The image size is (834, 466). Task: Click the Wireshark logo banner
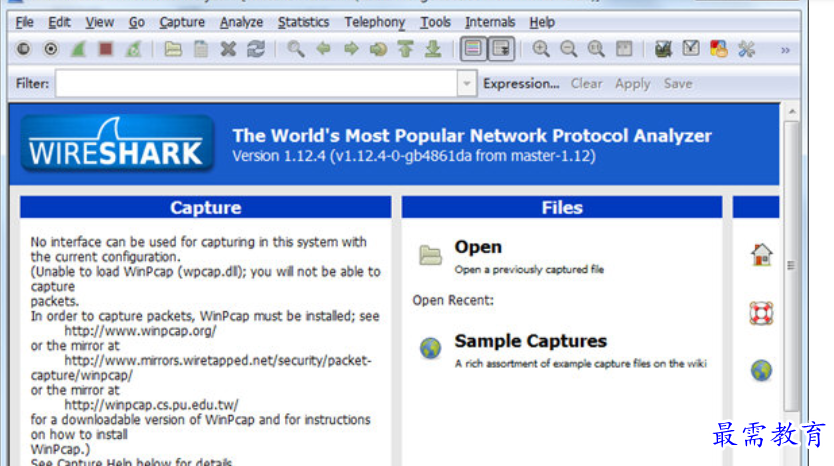click(x=118, y=144)
